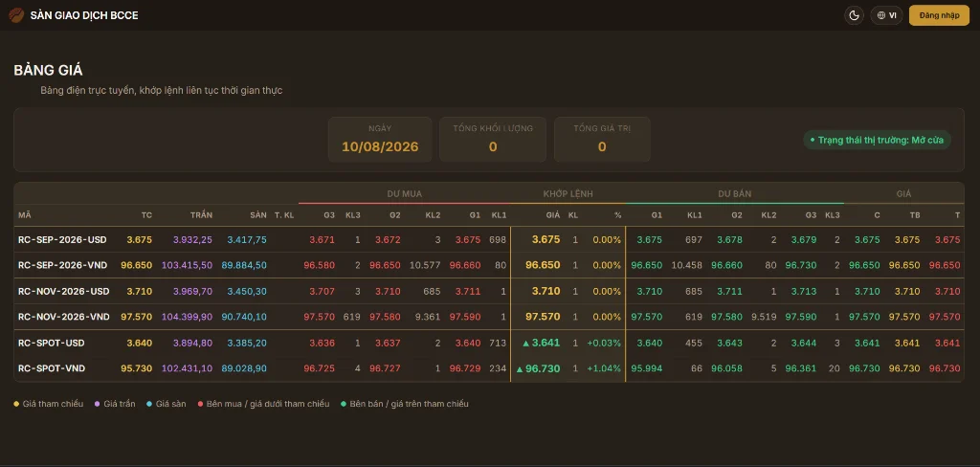Click bid volume 234
The image size is (980, 467).
coord(498,368)
